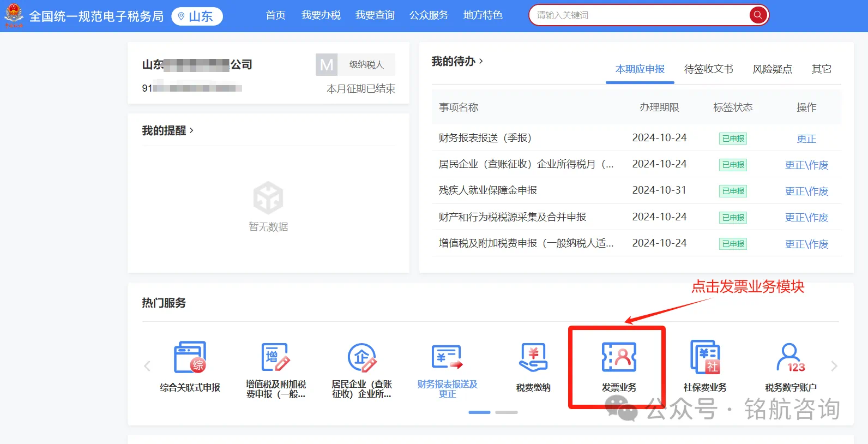Click the 发票业务 invoice module icon

tap(619, 358)
